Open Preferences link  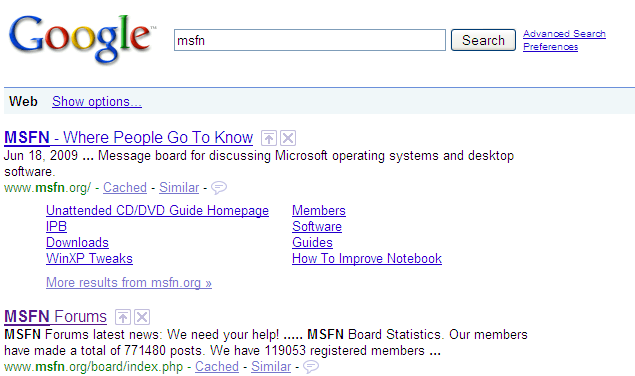click(550, 47)
